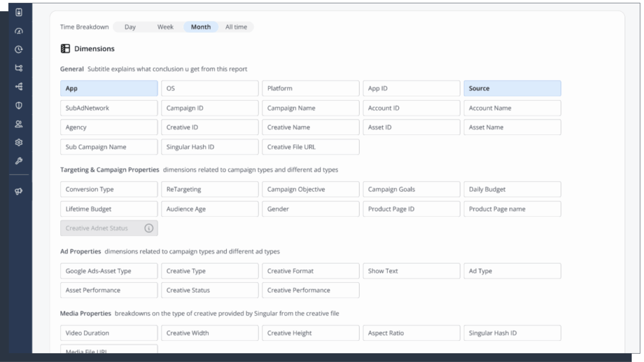Image resolution: width=644 pixels, height=362 pixels.
Task: Deselect the Source dimension
Action: pos(512,88)
